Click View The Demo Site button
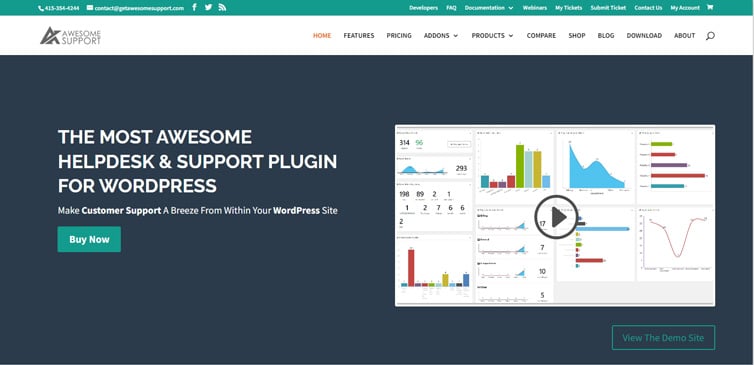Screen dimensions: 754x365 663,338
